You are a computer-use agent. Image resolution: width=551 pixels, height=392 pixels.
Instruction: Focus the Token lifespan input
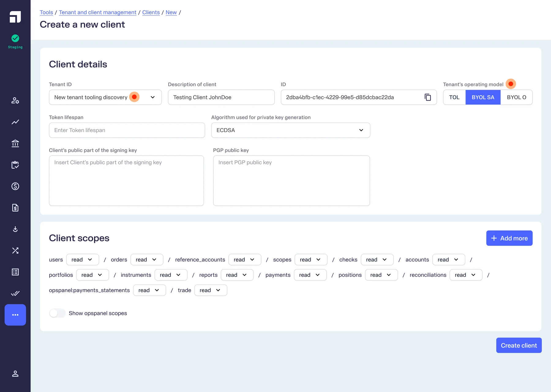[127, 130]
